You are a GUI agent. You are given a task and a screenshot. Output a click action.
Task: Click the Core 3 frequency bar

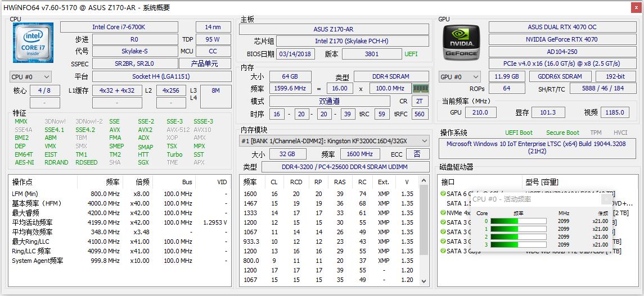(519, 244)
